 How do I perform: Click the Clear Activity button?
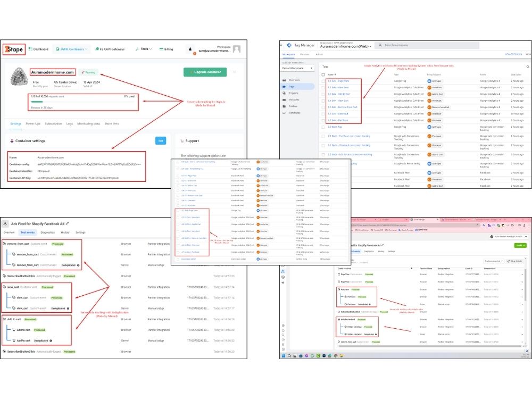click(514, 261)
